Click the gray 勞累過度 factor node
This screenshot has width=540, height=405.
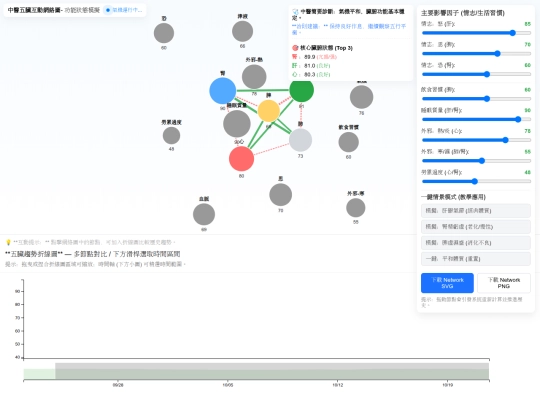coord(171,136)
